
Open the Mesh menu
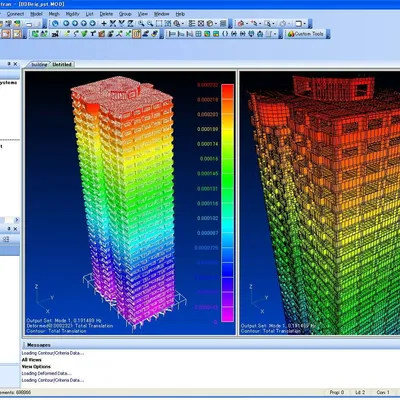[54, 14]
